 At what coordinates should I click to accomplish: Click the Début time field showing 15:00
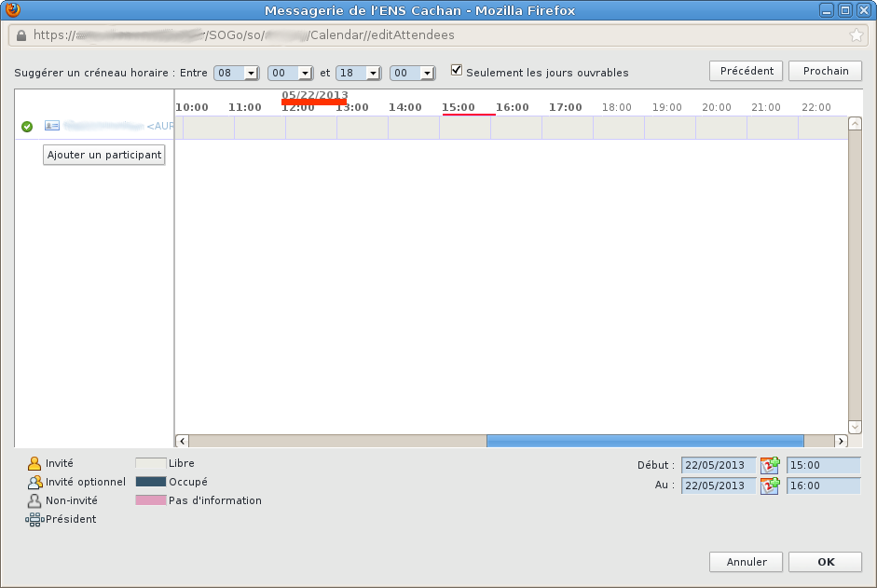823,465
